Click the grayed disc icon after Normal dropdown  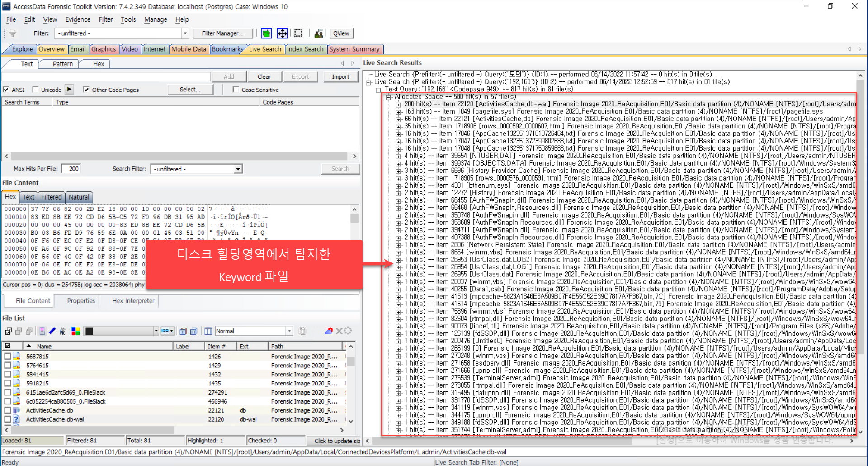tap(302, 331)
